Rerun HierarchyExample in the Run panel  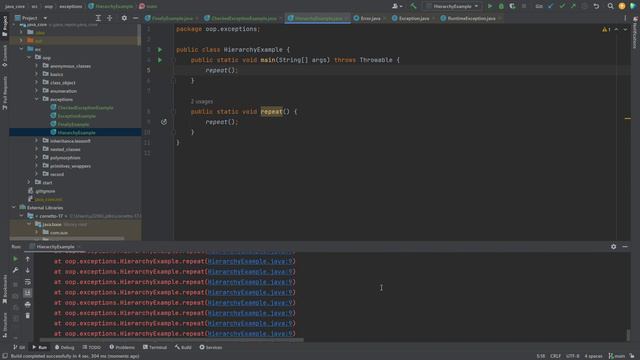(x=15, y=259)
